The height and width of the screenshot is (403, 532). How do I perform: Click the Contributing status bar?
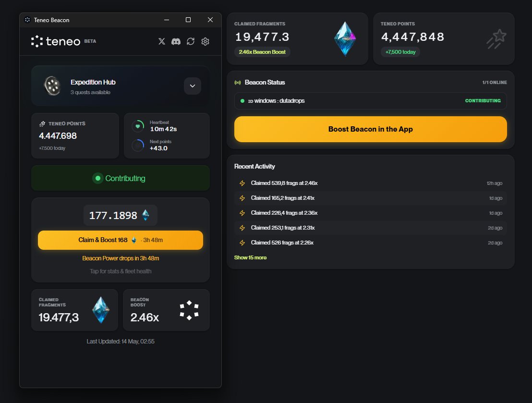[121, 178]
